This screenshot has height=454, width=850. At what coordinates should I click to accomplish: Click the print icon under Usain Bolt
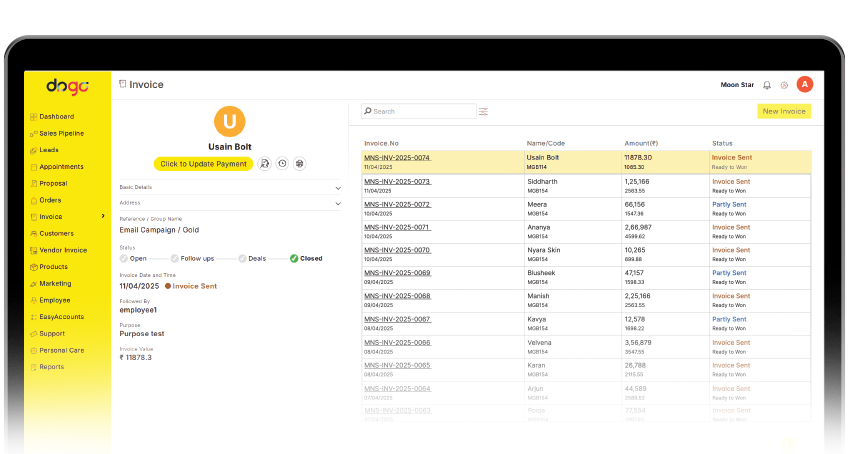tap(299, 163)
